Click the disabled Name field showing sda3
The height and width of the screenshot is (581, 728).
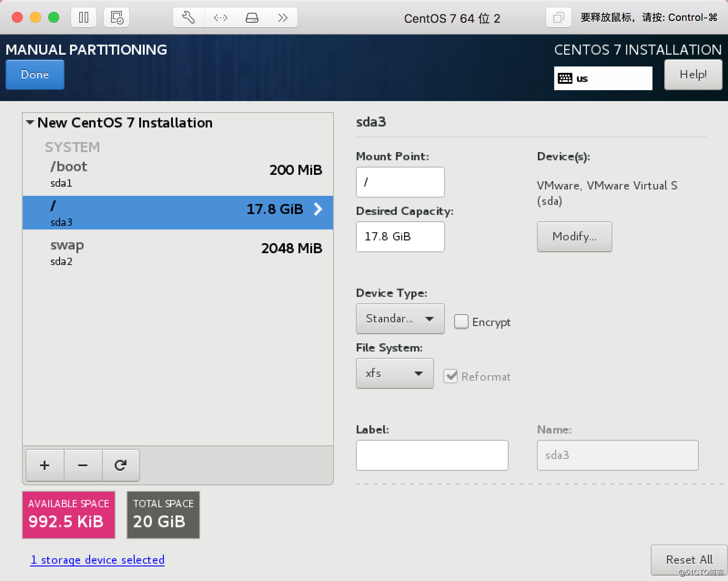click(617, 455)
